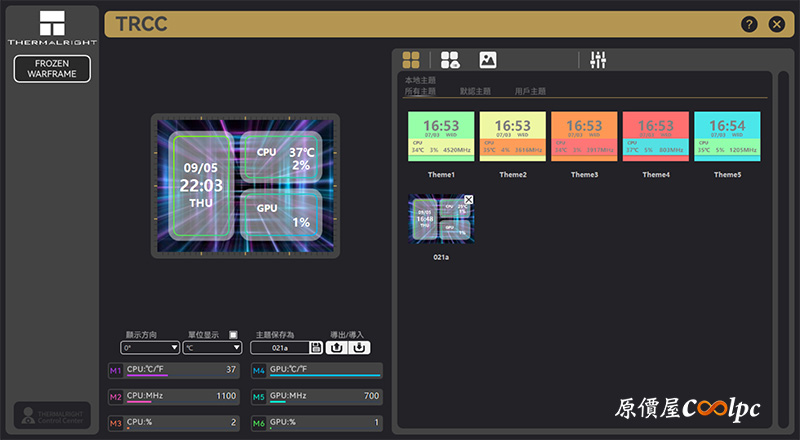
Task: Click the M4 sensor slot label
Action: [259, 370]
